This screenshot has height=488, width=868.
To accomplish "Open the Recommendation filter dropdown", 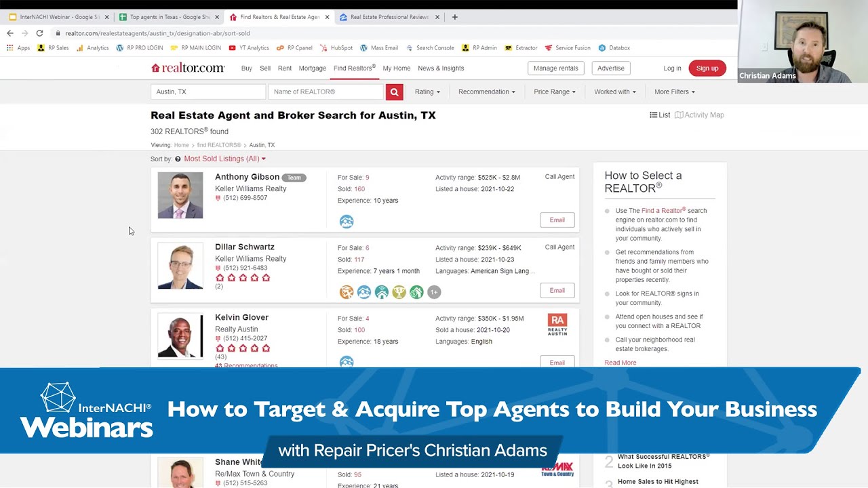I will tap(487, 91).
